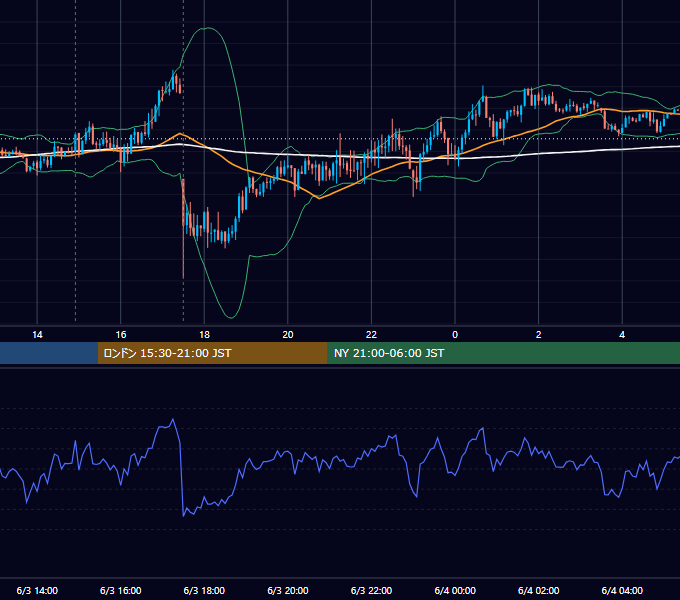This screenshot has width=680, height=600.
Task: Click the '6/4 00:00' oscillator axis label
Action: (455, 590)
